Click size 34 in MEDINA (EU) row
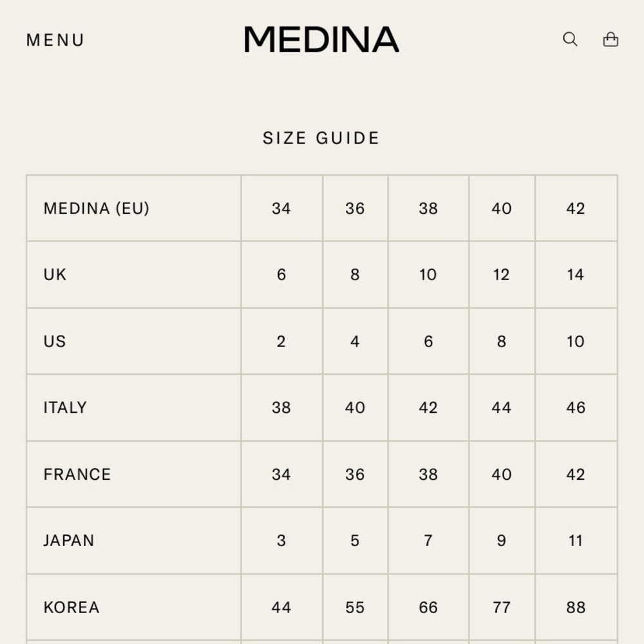The width and height of the screenshot is (644, 644). tap(281, 208)
